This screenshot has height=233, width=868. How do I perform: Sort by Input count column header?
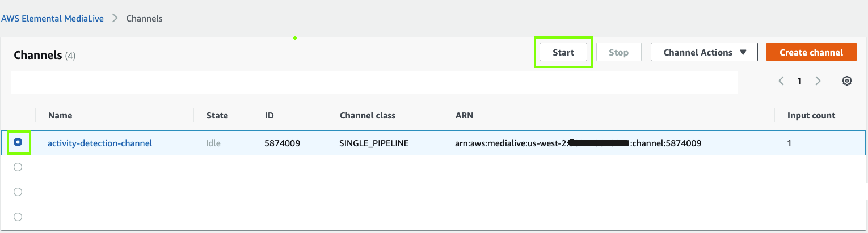coord(811,115)
